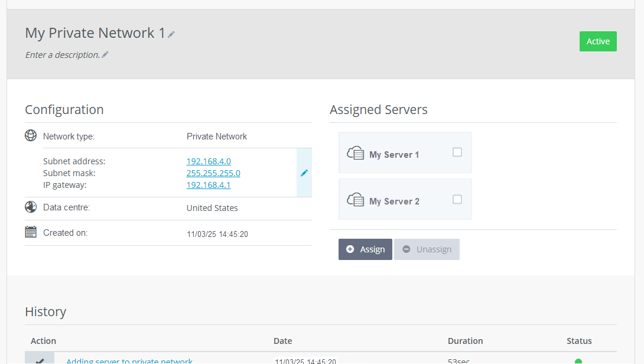
Task: Click the Assigned Servers heading
Action: point(379,110)
